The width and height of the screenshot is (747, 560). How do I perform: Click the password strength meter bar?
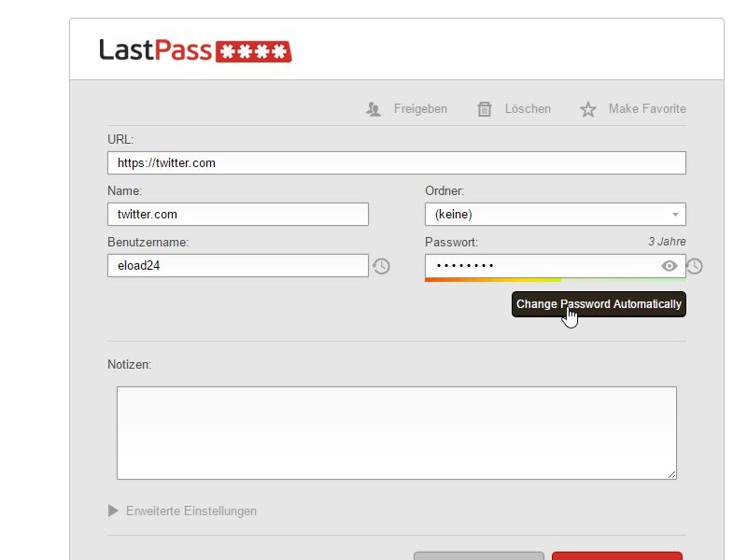coord(556,280)
